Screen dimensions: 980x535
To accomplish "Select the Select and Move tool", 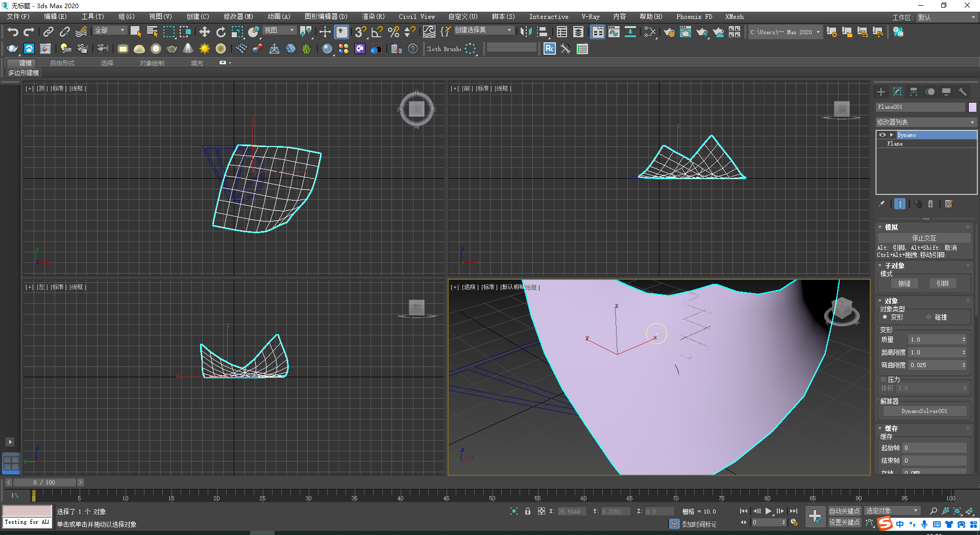I will click(204, 32).
